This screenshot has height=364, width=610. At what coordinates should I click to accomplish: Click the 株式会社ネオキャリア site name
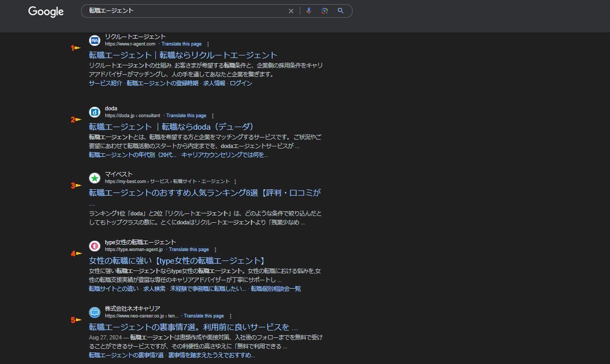tap(132, 309)
